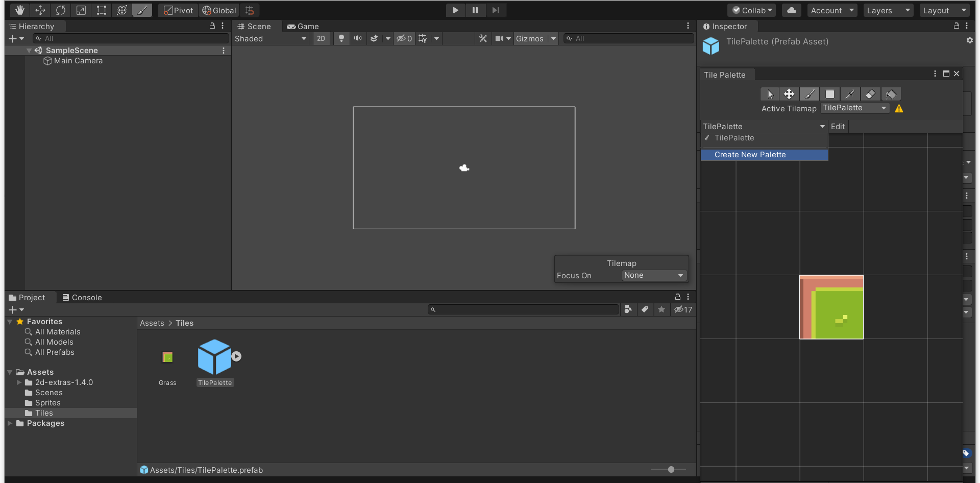Open the Shaded draw mode dropdown
The width and height of the screenshot is (980, 483).
271,38
